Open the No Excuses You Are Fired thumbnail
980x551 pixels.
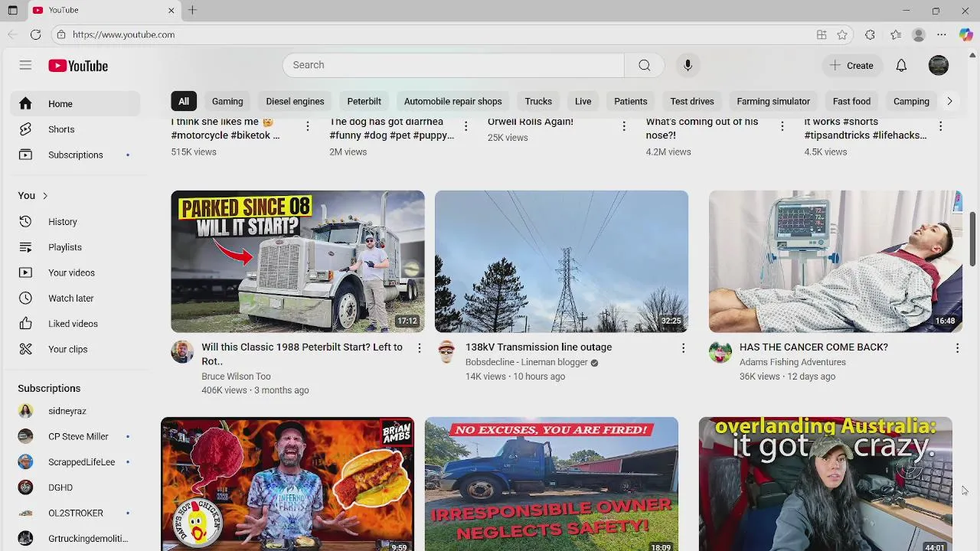[551, 484]
